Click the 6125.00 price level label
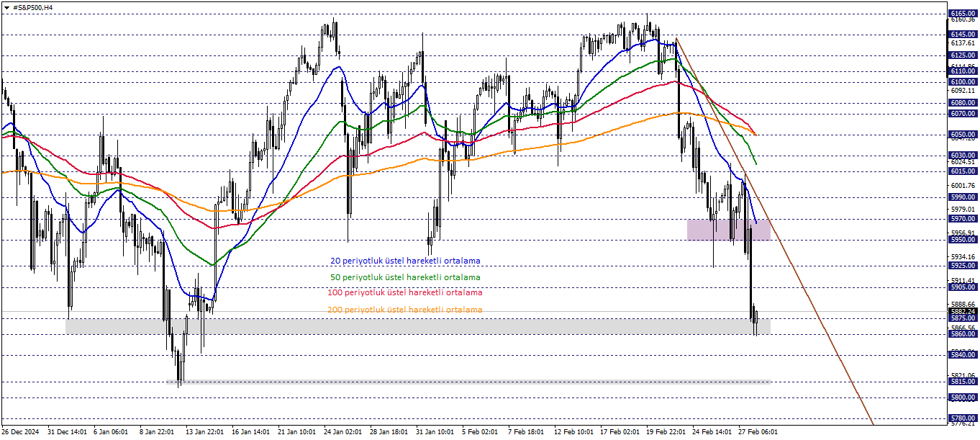The height and width of the screenshot is (440, 980). tap(963, 55)
